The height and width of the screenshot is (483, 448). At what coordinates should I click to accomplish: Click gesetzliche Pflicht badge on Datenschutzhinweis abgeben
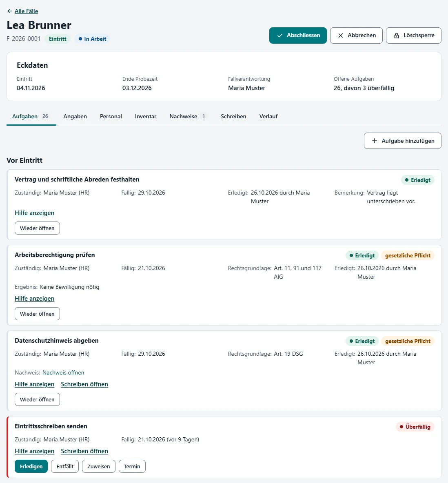408,341
